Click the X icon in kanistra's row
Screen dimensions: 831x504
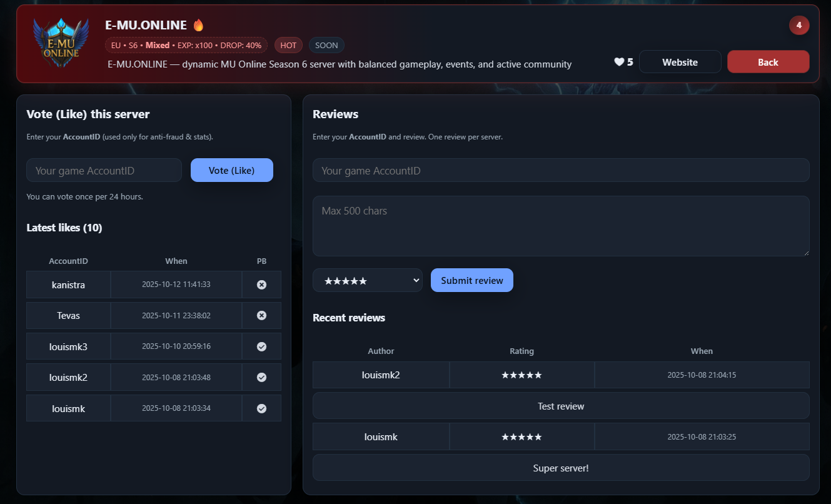tap(261, 285)
